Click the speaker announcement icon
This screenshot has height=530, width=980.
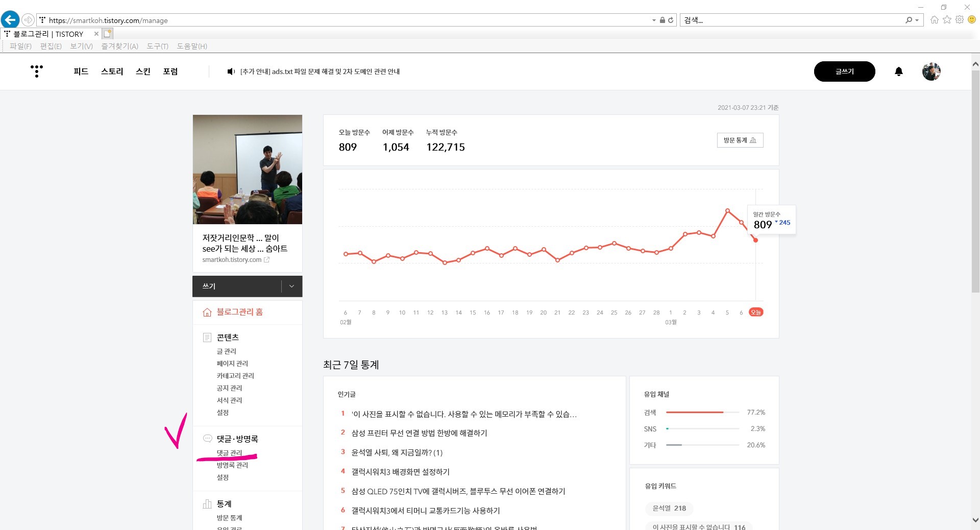click(231, 71)
